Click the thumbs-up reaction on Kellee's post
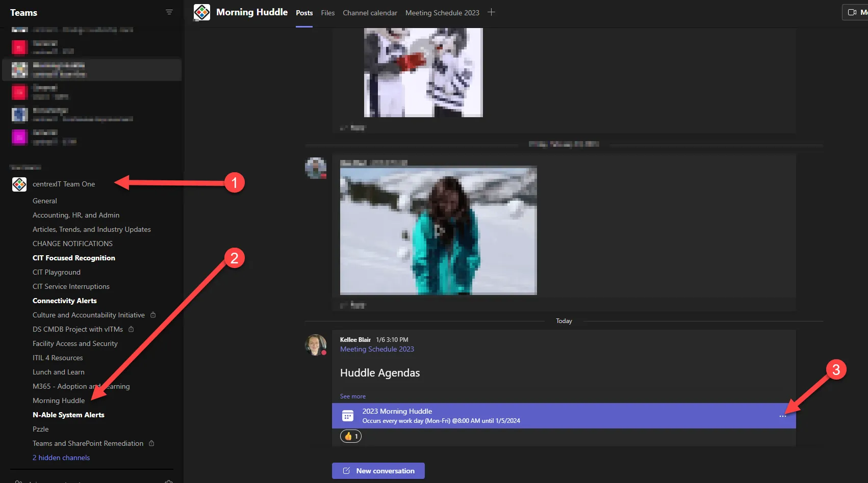This screenshot has height=483, width=868. 351,436
